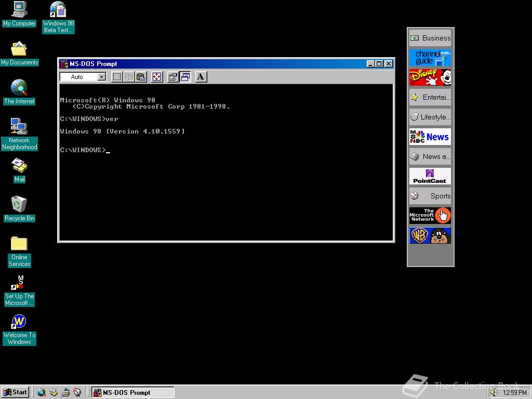Viewport: 532px width, 399px height.
Task: Switch to Full screen mode icon
Action: click(157, 77)
